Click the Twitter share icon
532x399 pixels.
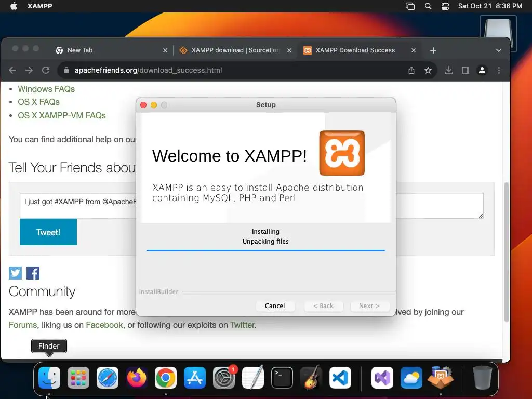point(15,273)
